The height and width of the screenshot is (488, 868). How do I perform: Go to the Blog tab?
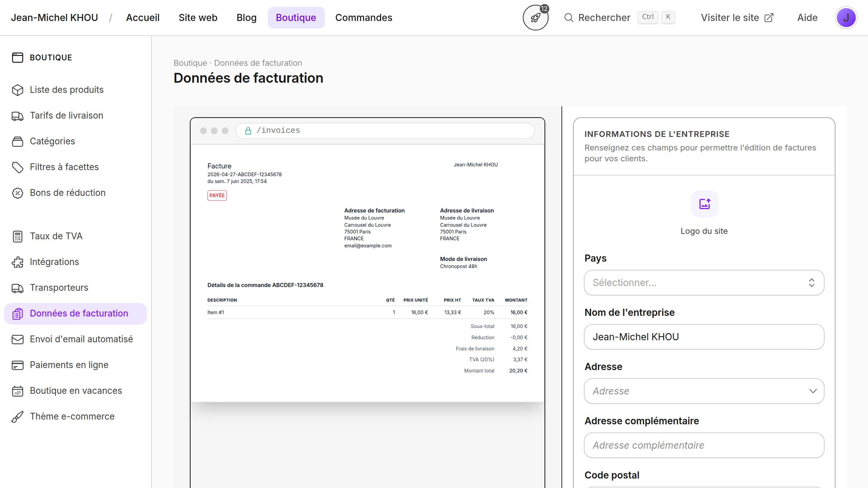(246, 18)
